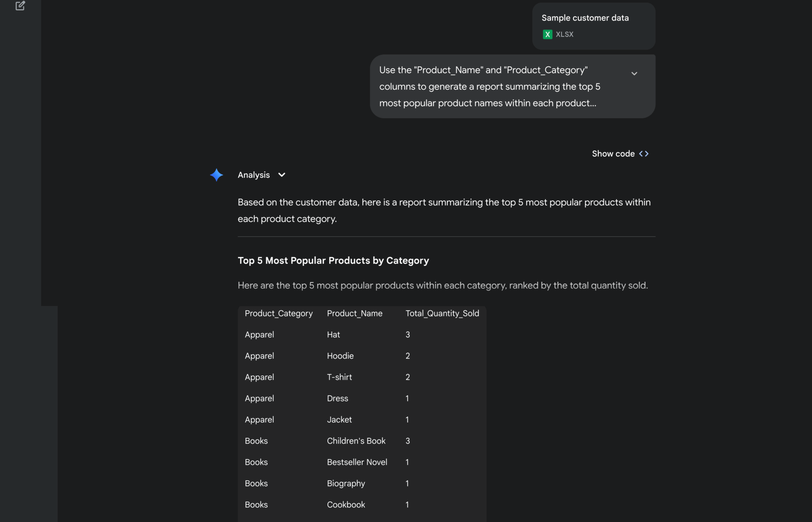Click the Total_Quantity_Sold header
The width and height of the screenshot is (812, 522).
(442, 313)
